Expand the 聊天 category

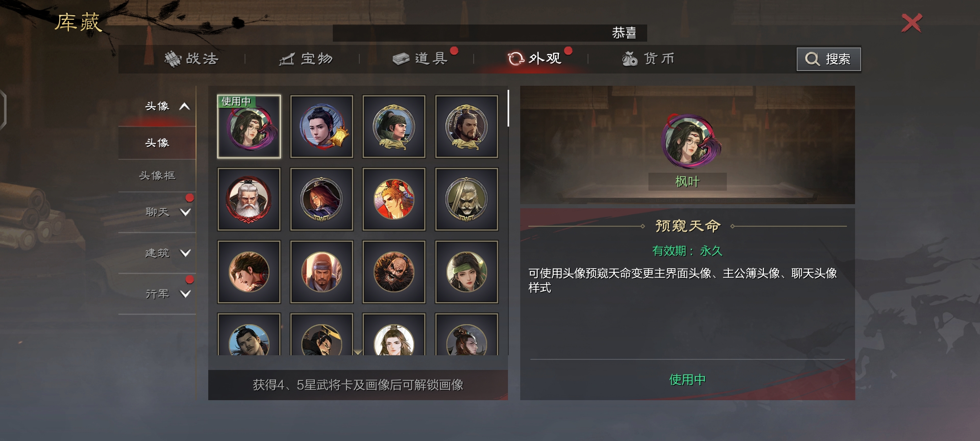coord(185,212)
